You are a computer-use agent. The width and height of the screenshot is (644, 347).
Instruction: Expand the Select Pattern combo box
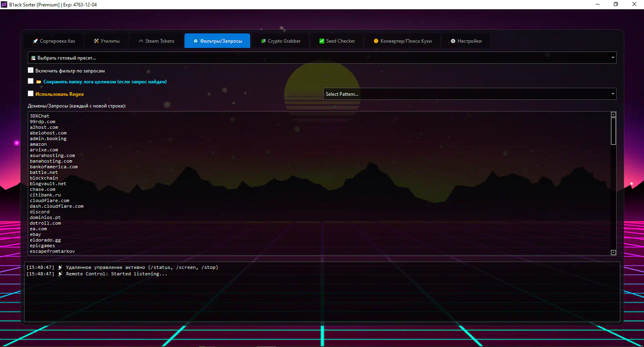(x=470, y=94)
